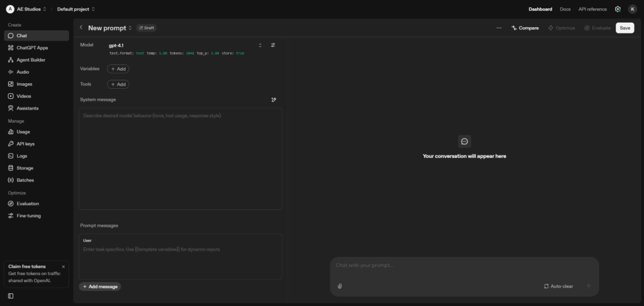The width and height of the screenshot is (644, 306).
Task: Click the Evaluate button
Action: click(x=597, y=28)
